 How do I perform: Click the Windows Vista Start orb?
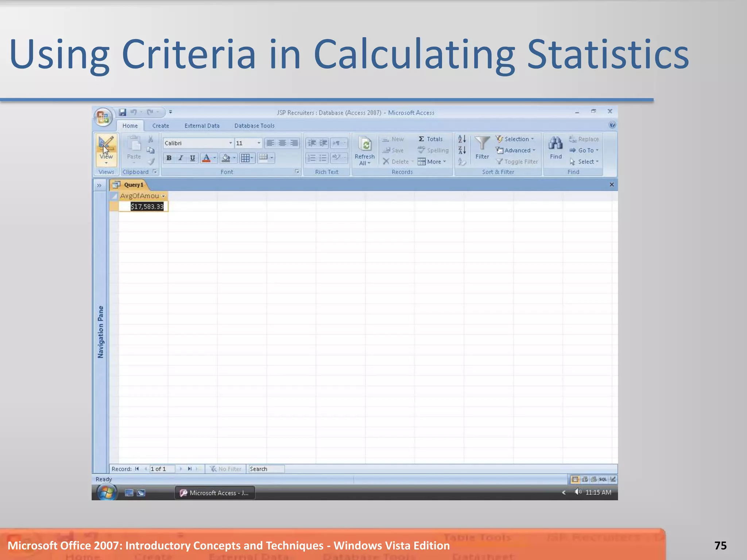click(x=107, y=493)
